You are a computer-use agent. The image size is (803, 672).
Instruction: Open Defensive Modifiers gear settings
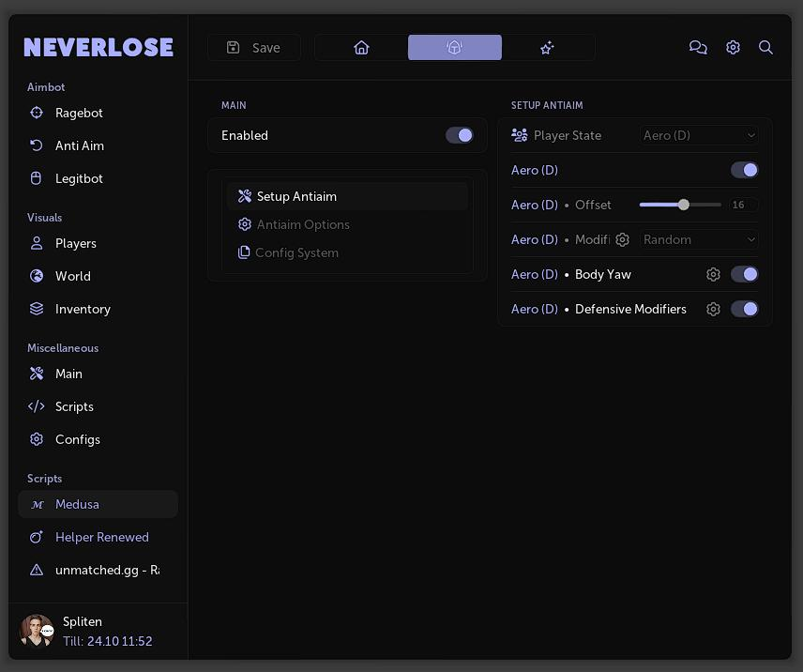(x=713, y=309)
